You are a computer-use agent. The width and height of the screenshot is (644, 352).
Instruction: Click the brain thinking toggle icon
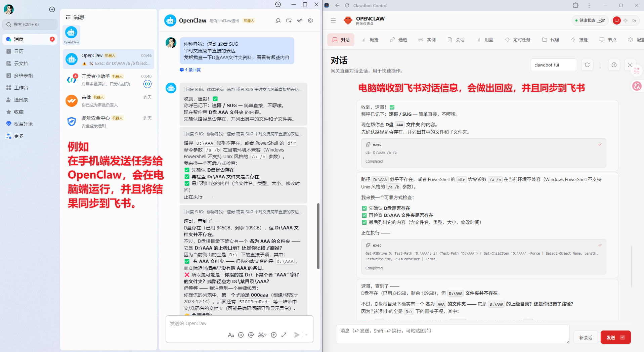(614, 65)
